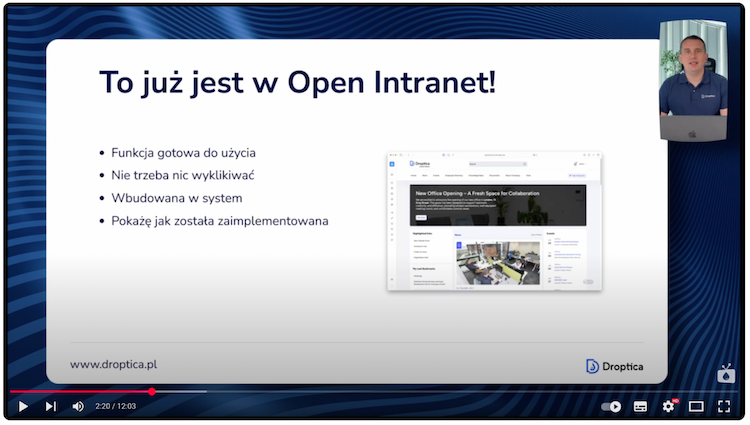Click 'New Office Opening' banner in screenshot
This screenshot has height=425, width=750.
click(497, 205)
